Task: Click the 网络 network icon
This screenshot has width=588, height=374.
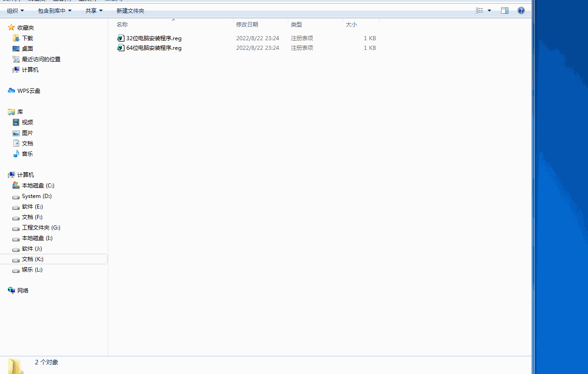Action: pos(11,290)
